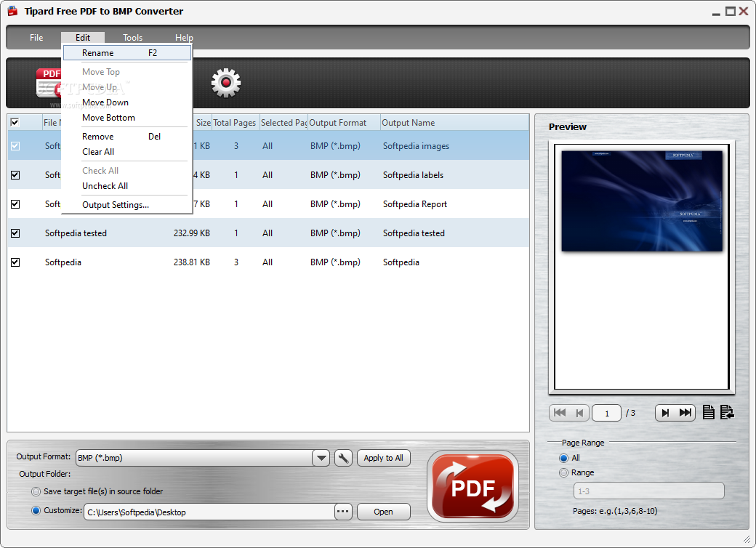Open the Help menu
Image resolution: width=756 pixels, height=548 pixels.
coord(184,38)
